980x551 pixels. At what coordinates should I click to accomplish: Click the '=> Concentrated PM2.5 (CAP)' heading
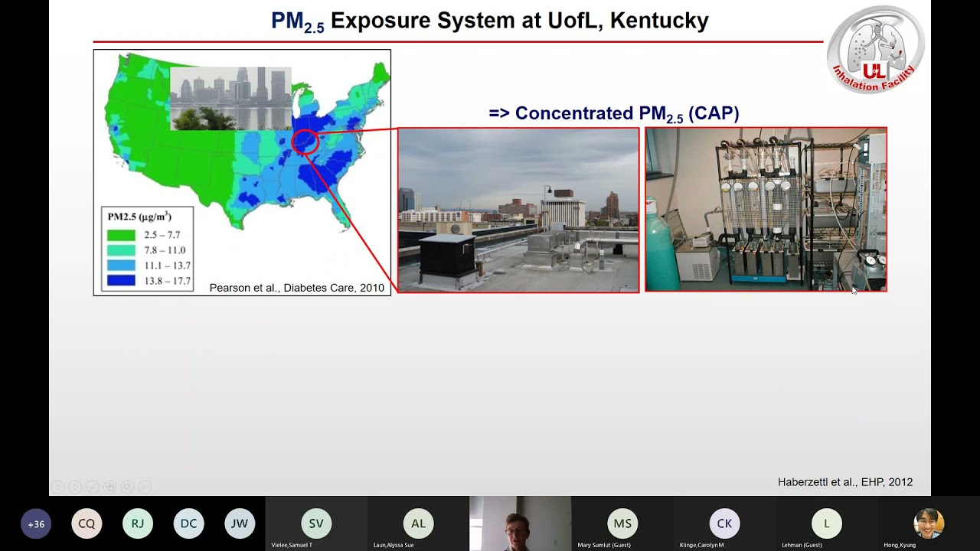click(x=614, y=114)
